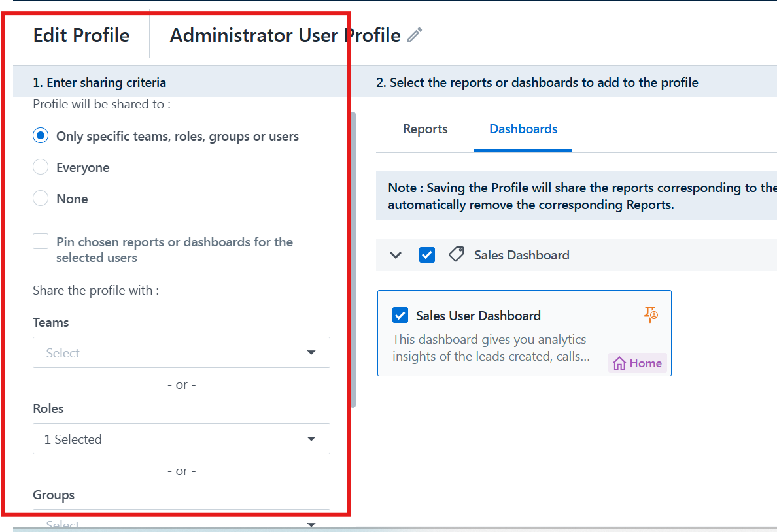Click the orange pin icon on dashboard card
The image size is (777, 532).
click(x=650, y=314)
